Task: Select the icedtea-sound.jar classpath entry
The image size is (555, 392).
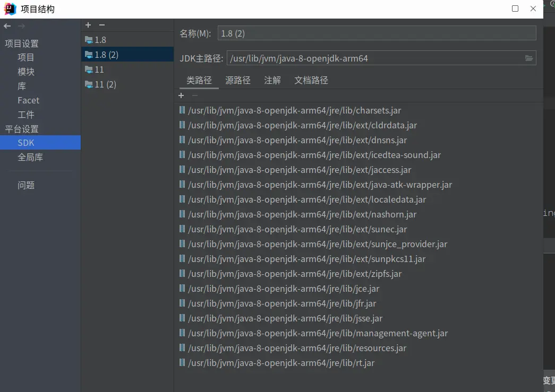Action: pos(359,155)
